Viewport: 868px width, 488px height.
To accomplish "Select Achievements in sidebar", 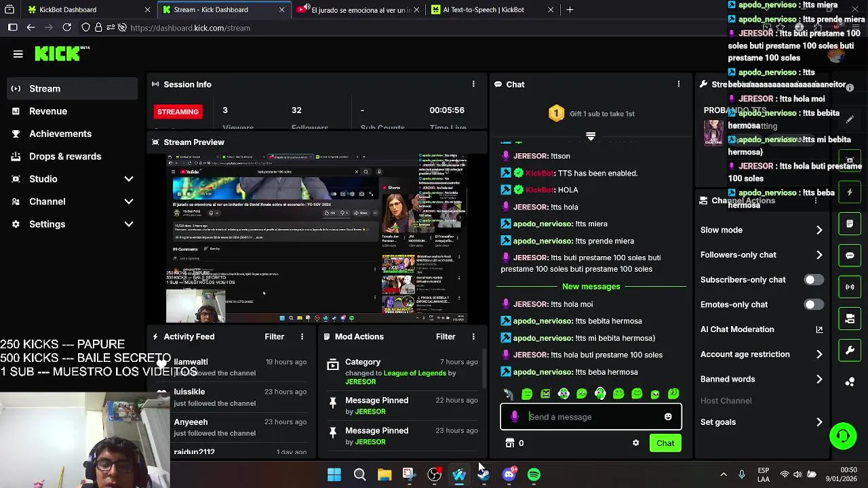I will point(73,134).
